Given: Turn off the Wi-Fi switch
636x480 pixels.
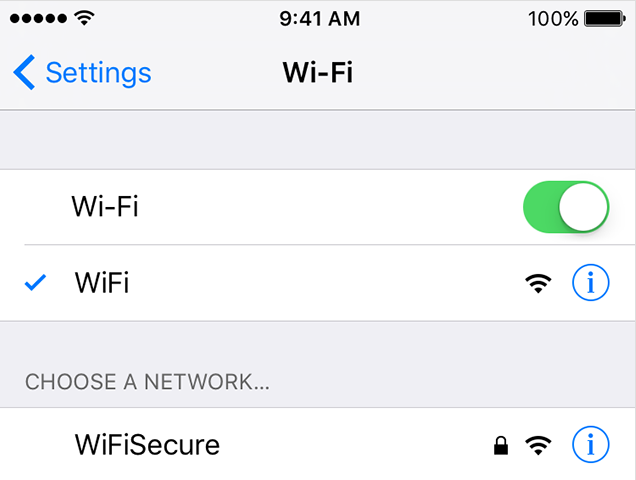Looking at the screenshot, I should tap(566, 207).
